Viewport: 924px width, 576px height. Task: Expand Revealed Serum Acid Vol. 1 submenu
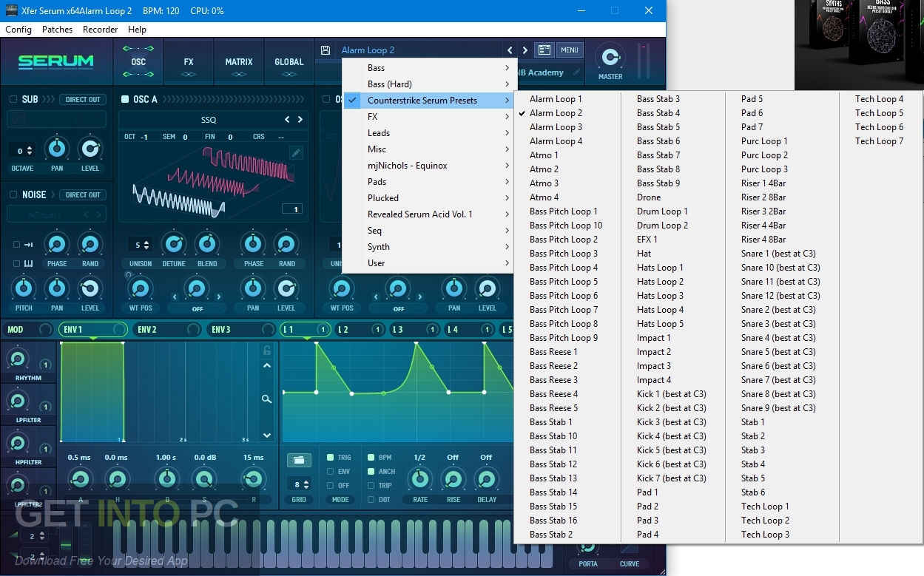(429, 214)
